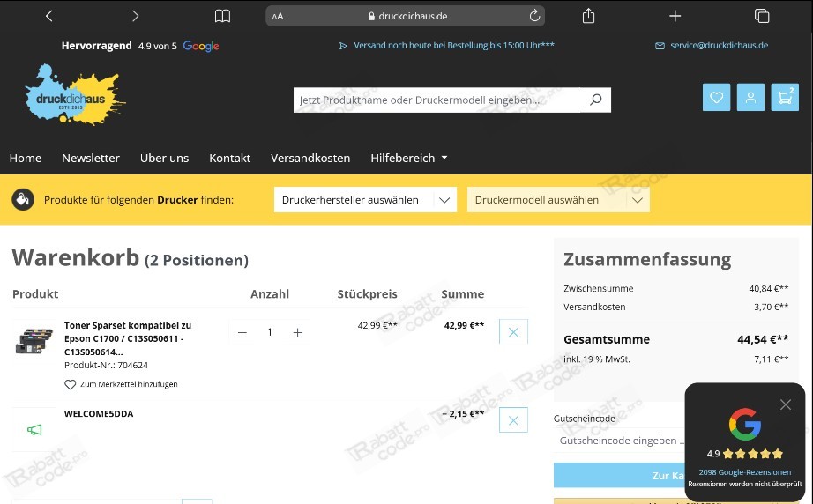Click the Gesamtsumme 44,54 € value

click(x=763, y=340)
